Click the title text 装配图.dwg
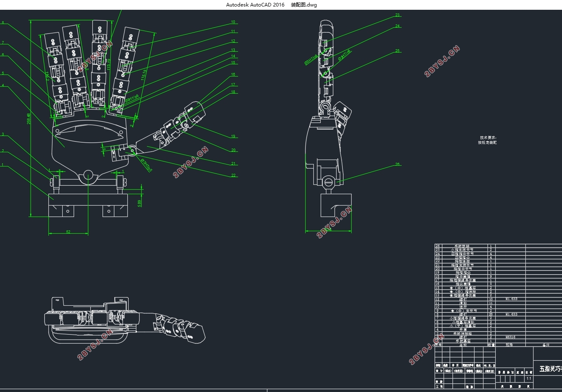 tap(304, 5)
